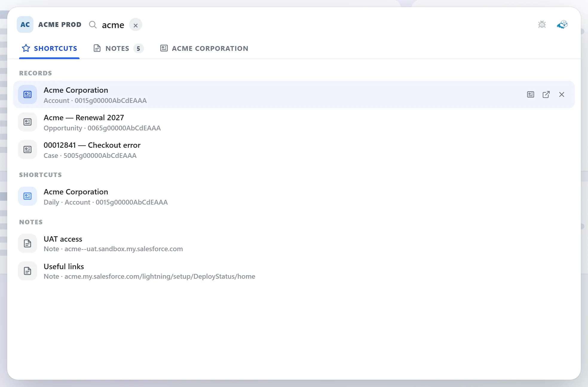Open the Acme Corporation tab
The image size is (588, 387).
coord(204,48)
